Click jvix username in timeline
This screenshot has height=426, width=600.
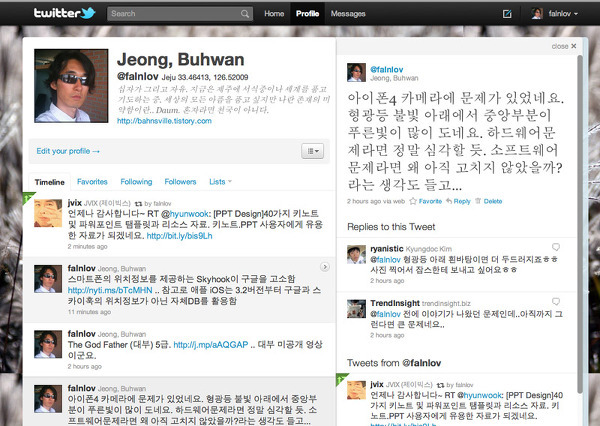point(75,203)
